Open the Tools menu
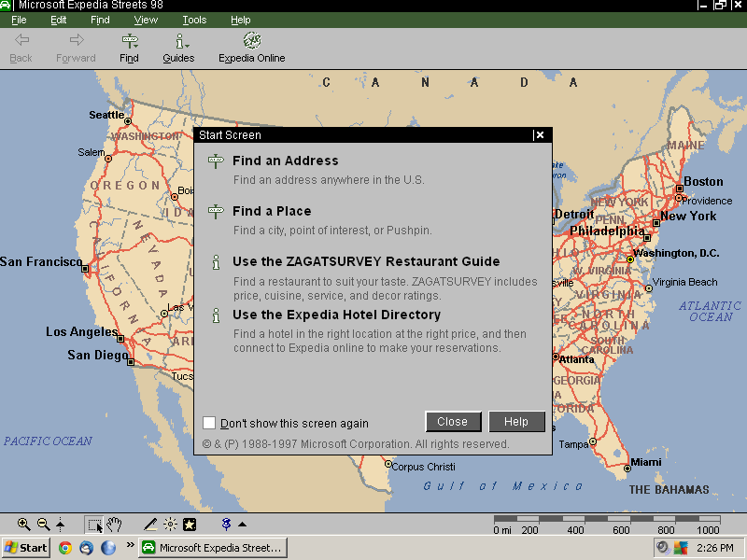747x560 pixels. click(194, 20)
